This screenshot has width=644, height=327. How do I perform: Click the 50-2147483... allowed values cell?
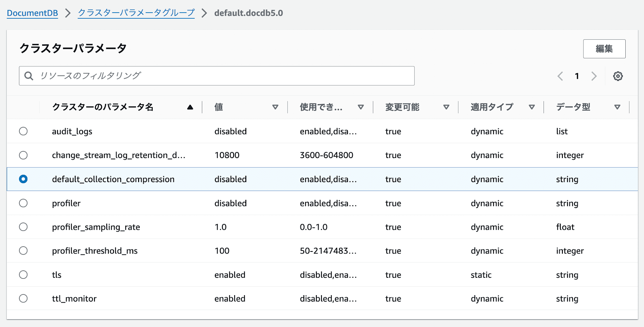click(328, 251)
